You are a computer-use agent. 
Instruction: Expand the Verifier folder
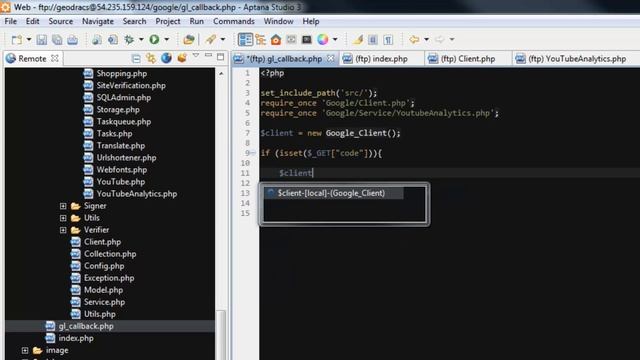[x=63, y=230]
